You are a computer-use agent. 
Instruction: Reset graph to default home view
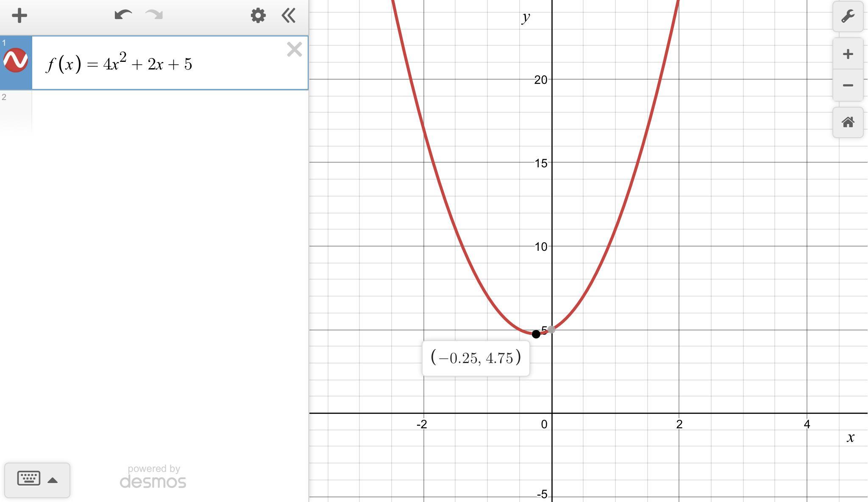point(848,123)
